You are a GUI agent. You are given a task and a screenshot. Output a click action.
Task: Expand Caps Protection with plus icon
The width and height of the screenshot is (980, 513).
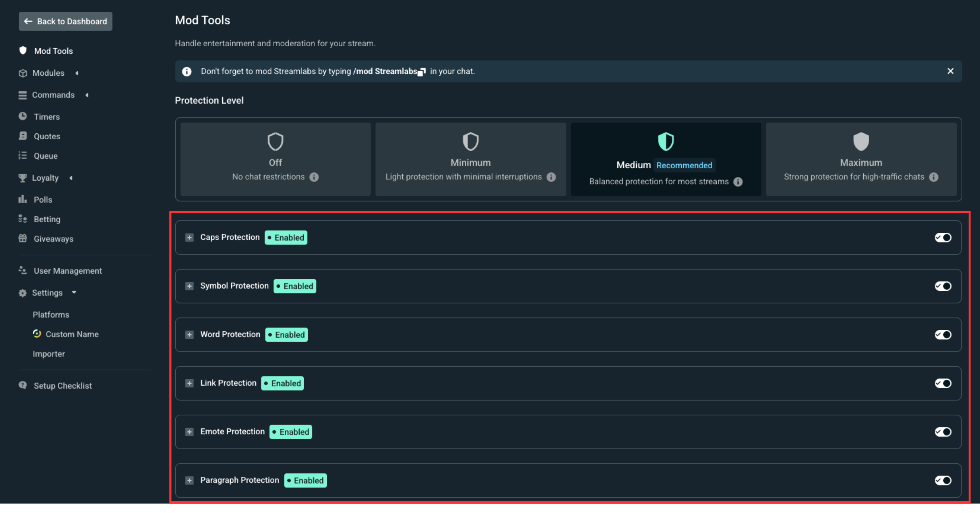pyautogui.click(x=190, y=238)
